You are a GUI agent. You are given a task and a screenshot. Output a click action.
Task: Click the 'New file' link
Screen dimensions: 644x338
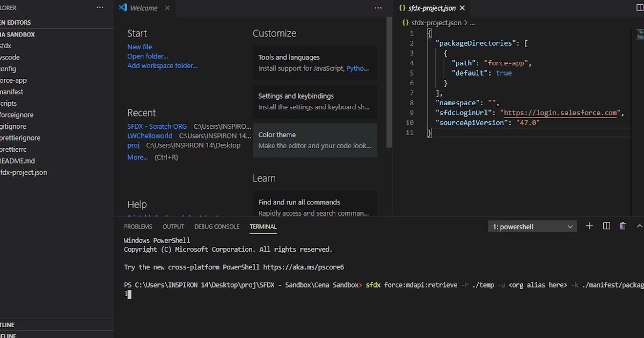[x=139, y=47]
